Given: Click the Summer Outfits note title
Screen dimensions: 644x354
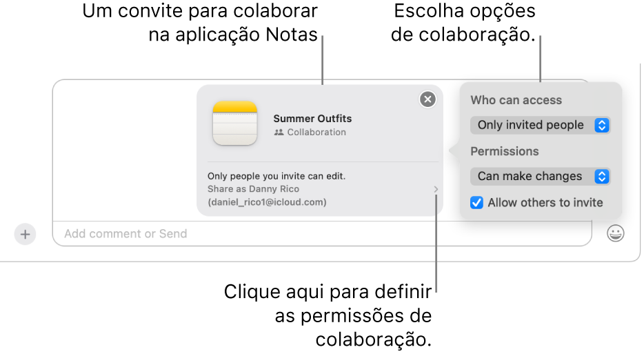Looking at the screenshot, I should click(x=312, y=119).
